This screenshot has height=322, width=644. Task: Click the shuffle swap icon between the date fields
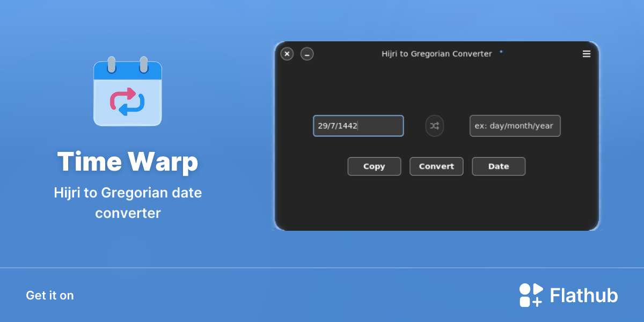point(435,126)
